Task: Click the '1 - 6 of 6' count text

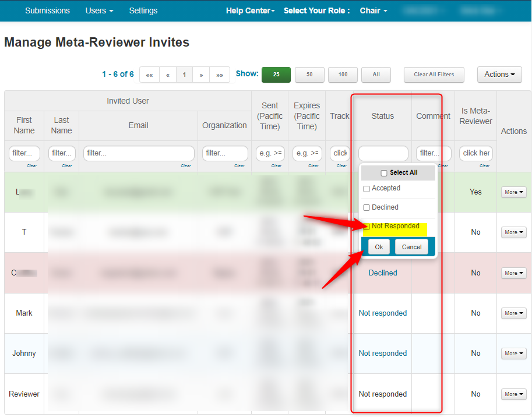Action: (118, 74)
